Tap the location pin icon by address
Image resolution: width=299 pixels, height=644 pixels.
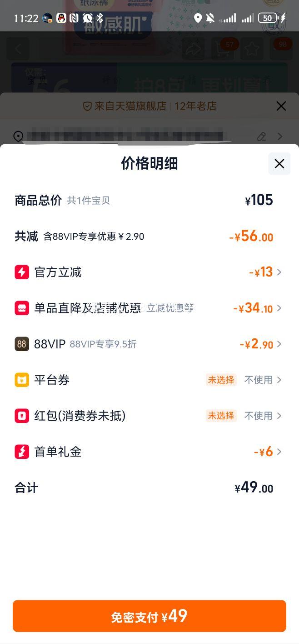(18, 136)
